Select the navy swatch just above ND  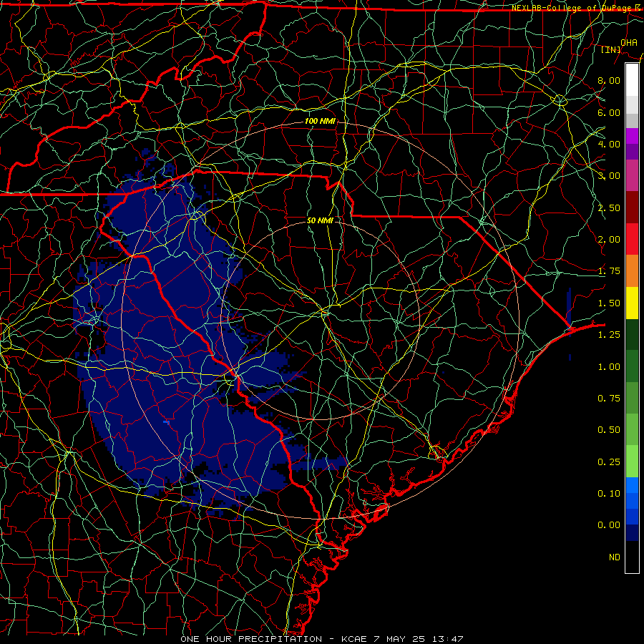pos(632,533)
